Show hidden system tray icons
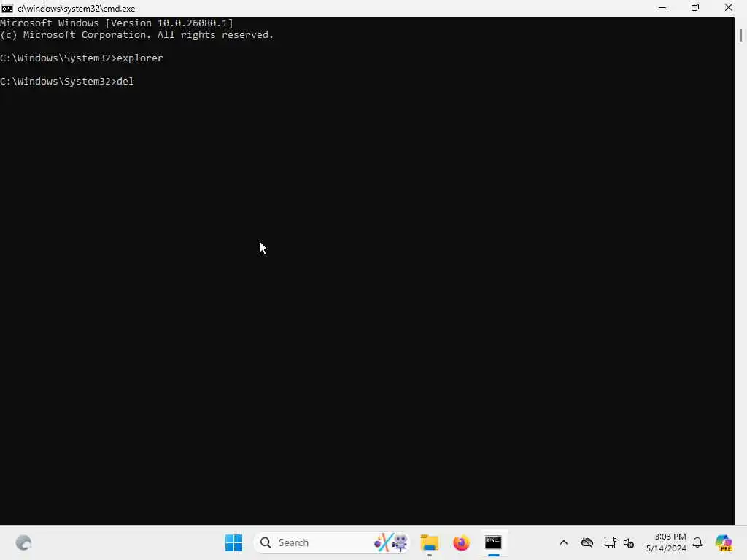 564,542
